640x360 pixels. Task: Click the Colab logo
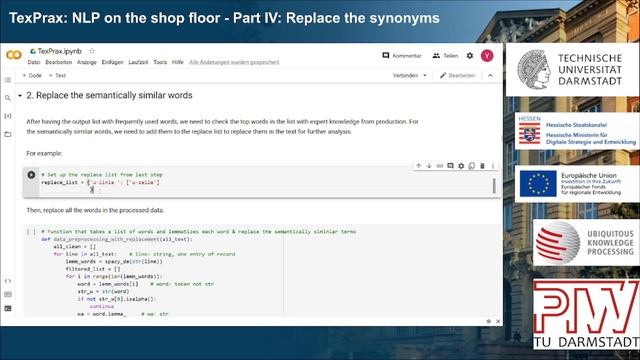coord(13,55)
